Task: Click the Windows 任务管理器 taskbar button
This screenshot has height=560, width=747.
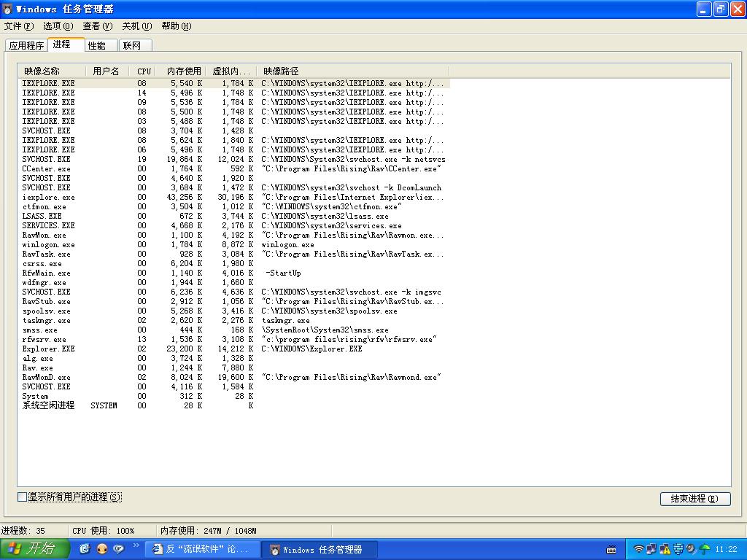Action: pos(320,550)
